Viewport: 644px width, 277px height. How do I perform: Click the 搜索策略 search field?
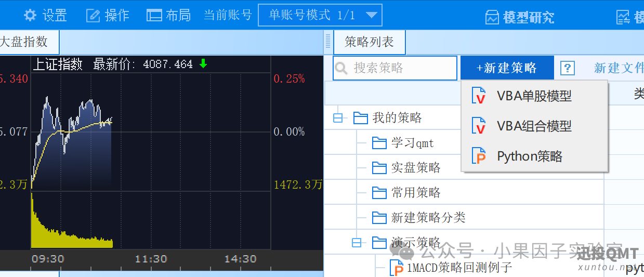(395, 68)
